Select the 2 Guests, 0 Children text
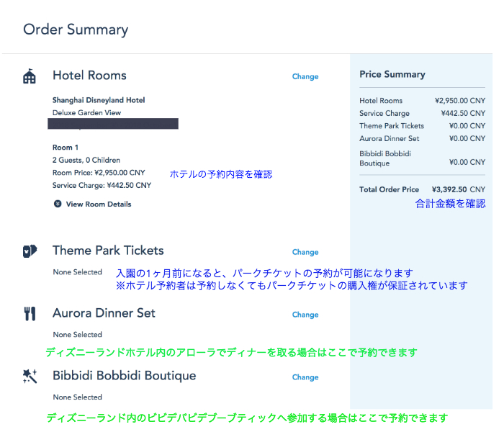 86,160
